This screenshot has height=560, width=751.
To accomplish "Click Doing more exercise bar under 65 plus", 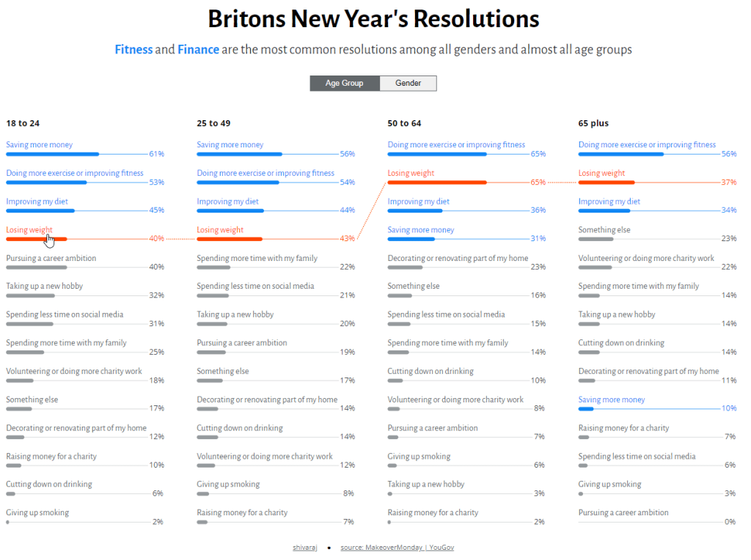I will [x=620, y=155].
